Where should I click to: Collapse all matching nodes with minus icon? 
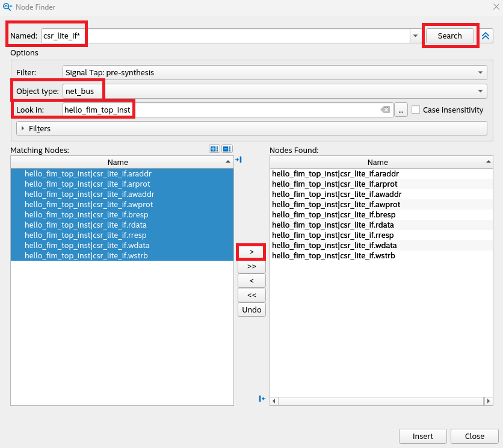(x=227, y=149)
